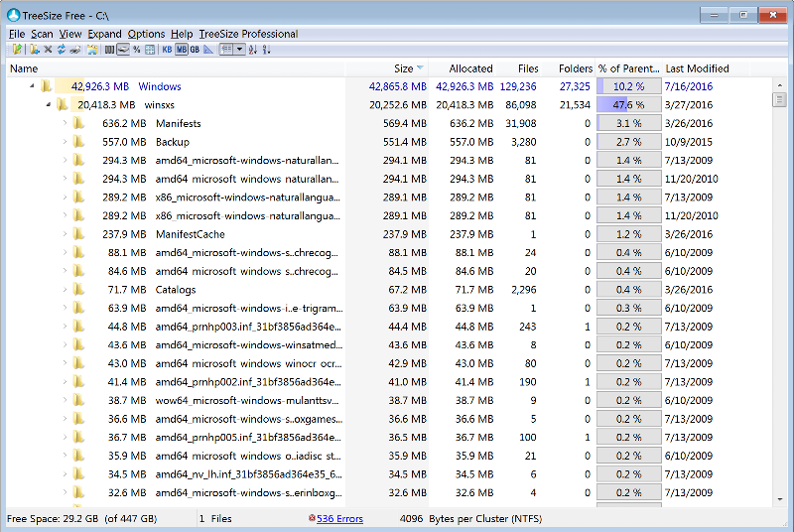Open Windows Explorer via toolbar folder icon
The width and height of the screenshot is (794, 532).
pos(92,49)
